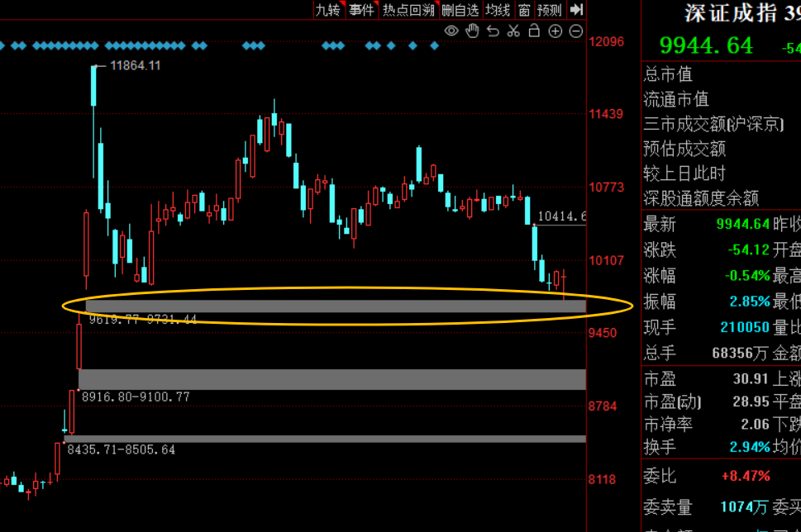Toggle the padlock lock icon
Screen dimensions: 801x532
pyautogui.click(x=534, y=31)
